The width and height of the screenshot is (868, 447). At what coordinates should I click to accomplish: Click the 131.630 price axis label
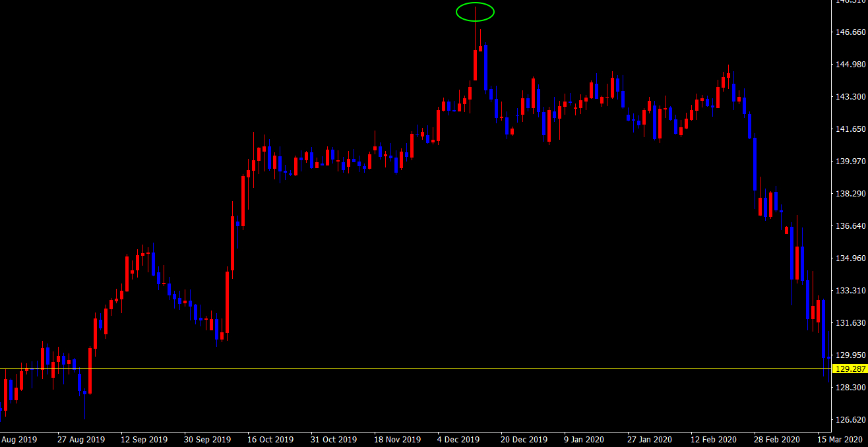[850, 323]
